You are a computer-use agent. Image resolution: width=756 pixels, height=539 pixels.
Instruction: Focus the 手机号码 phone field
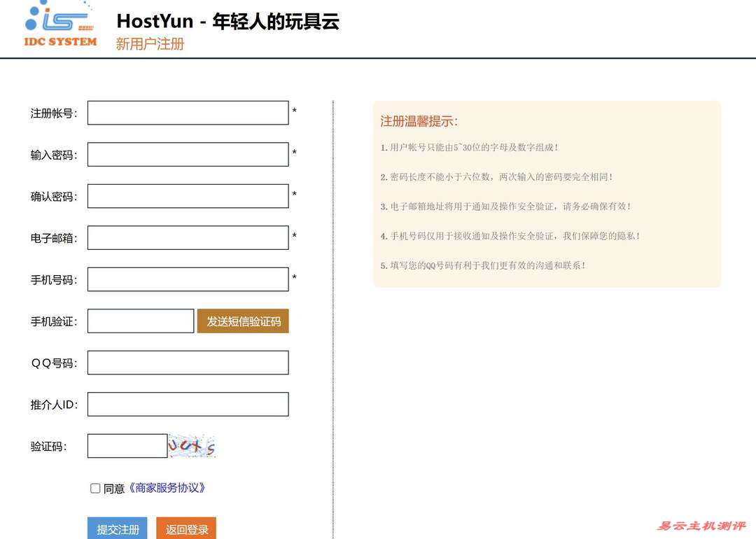188,279
